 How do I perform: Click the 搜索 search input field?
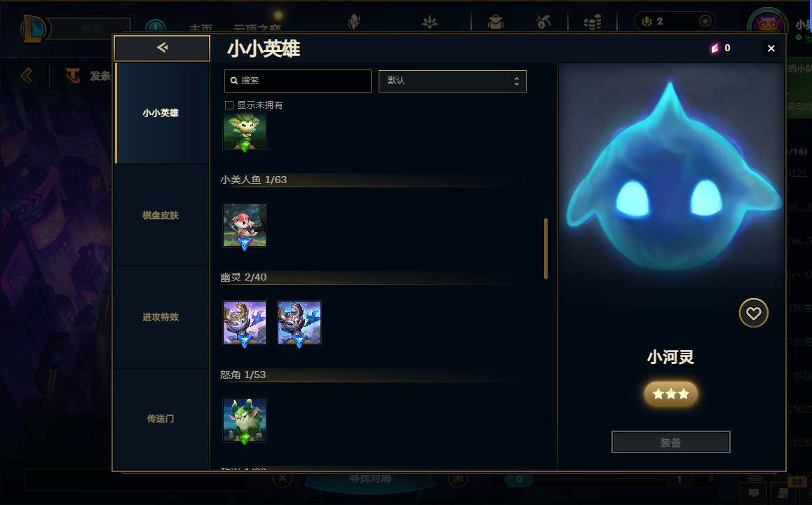point(298,81)
